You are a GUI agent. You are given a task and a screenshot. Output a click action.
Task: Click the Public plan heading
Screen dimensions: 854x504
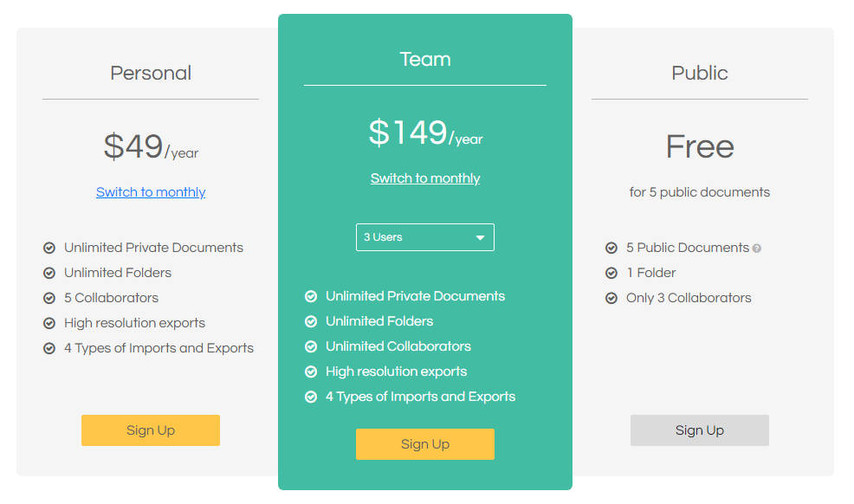(x=699, y=74)
